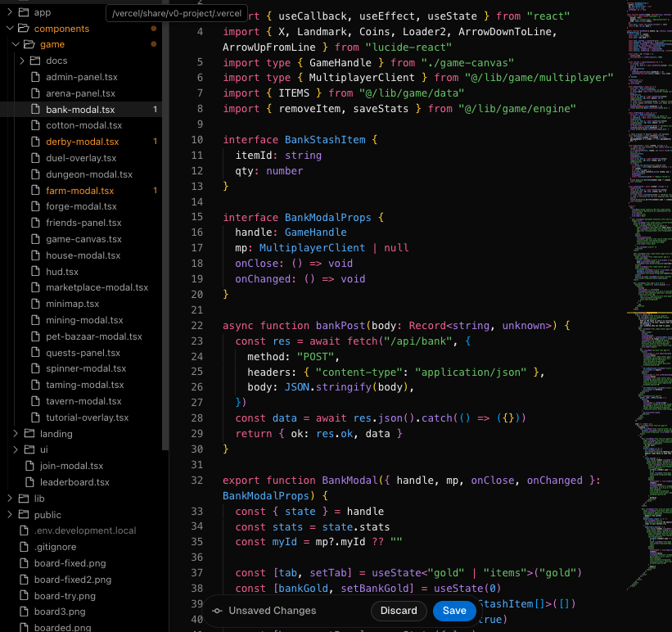Click the "lucide-react" import string
Viewport: 672px width, 632px height.
point(408,47)
